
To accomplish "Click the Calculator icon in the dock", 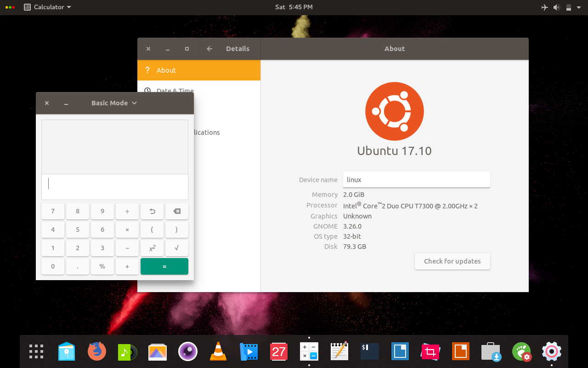I will pyautogui.click(x=309, y=352).
